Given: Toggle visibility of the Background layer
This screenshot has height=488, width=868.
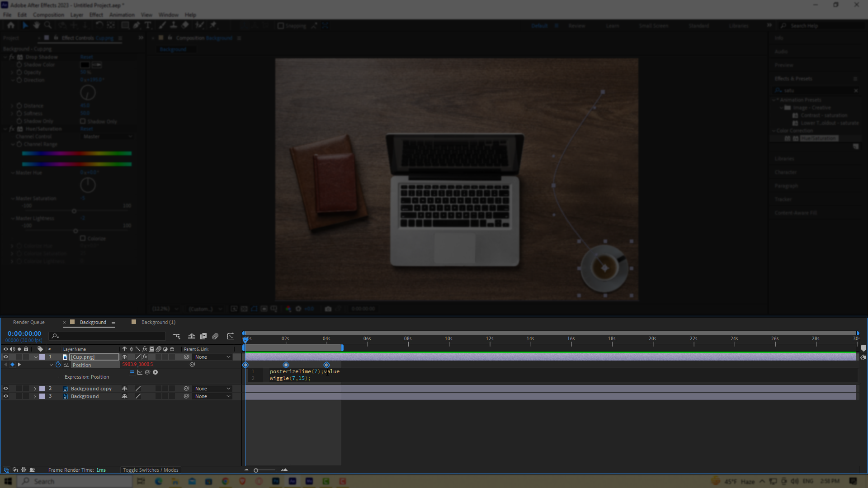Looking at the screenshot, I should 6,396.
